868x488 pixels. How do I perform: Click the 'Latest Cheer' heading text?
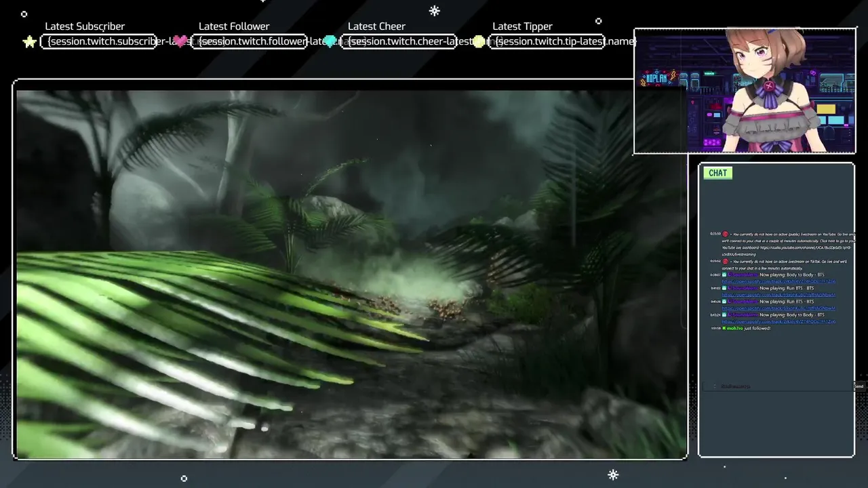[x=376, y=26]
